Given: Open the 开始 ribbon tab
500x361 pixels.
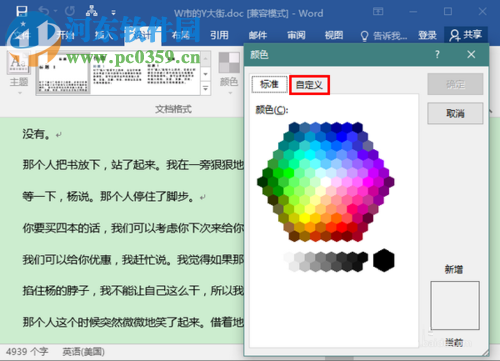Looking at the screenshot, I should point(65,35).
